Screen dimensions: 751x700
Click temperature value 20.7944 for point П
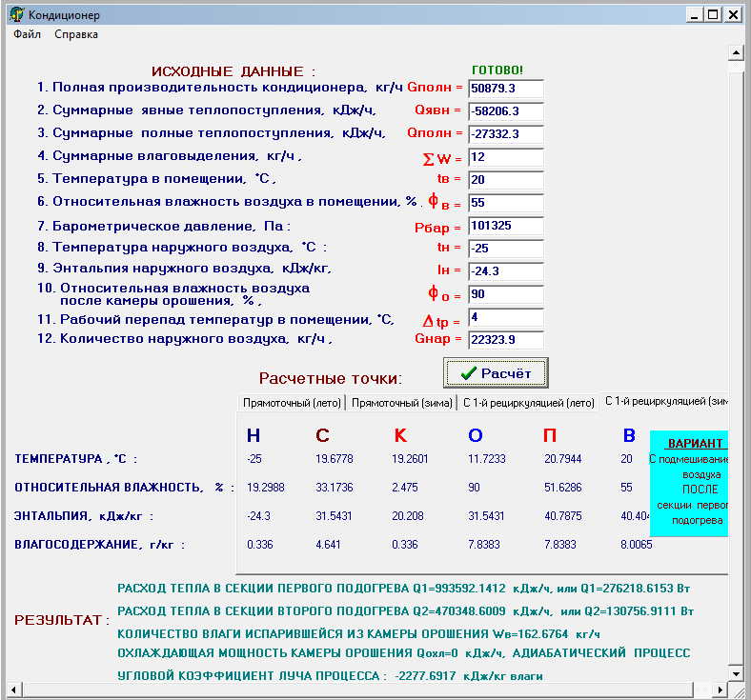click(x=562, y=459)
